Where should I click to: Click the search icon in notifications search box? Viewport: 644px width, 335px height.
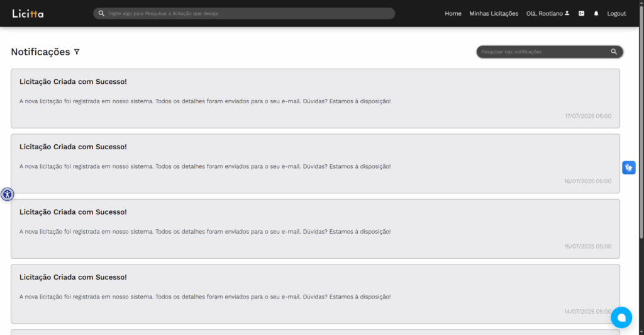614,52
